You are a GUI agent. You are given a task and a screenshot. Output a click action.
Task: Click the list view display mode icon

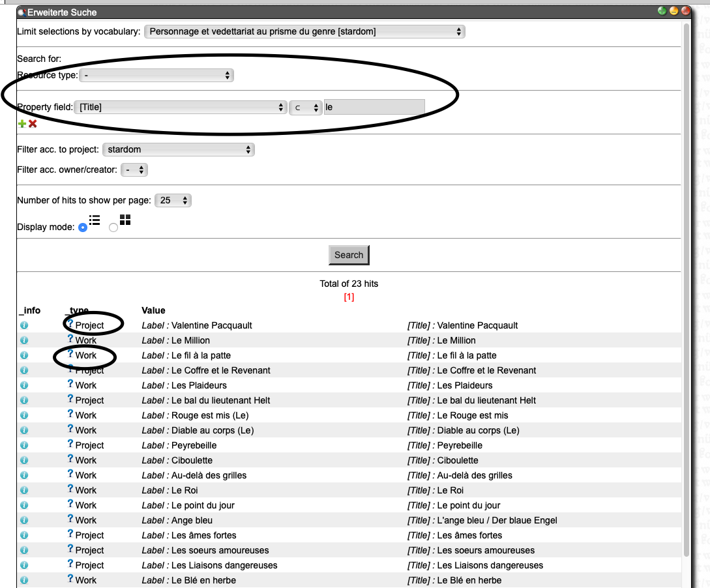click(95, 220)
